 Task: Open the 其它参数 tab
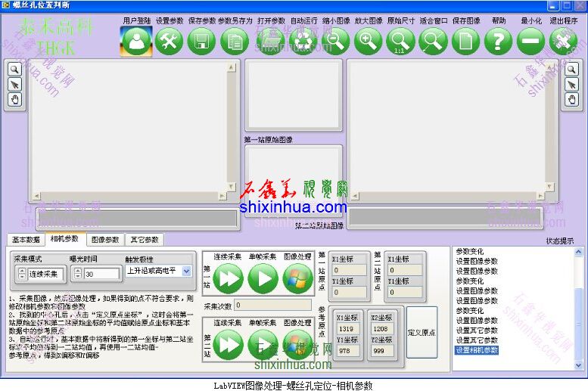click(143, 240)
